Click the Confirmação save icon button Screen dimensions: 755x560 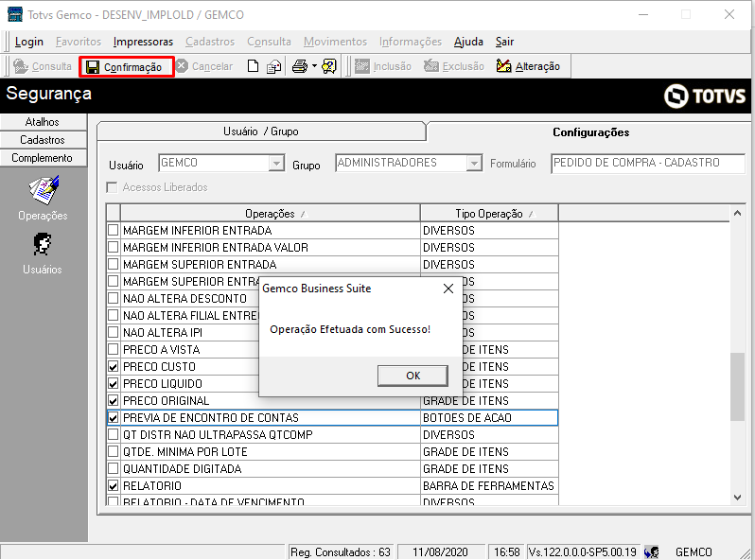[x=127, y=66]
